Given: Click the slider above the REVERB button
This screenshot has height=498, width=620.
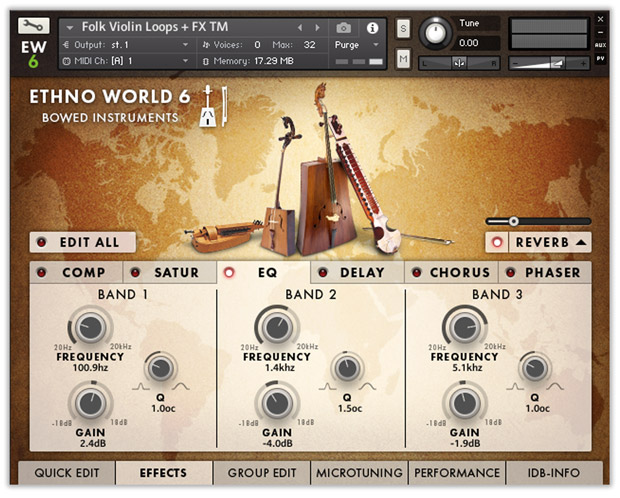Looking at the screenshot, I should click(x=513, y=220).
